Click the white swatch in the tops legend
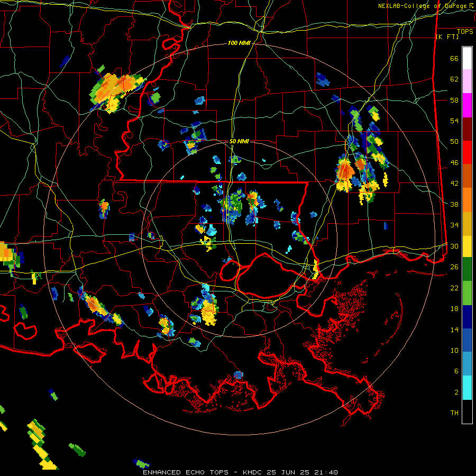The height and width of the screenshot is (476, 476). (x=467, y=58)
